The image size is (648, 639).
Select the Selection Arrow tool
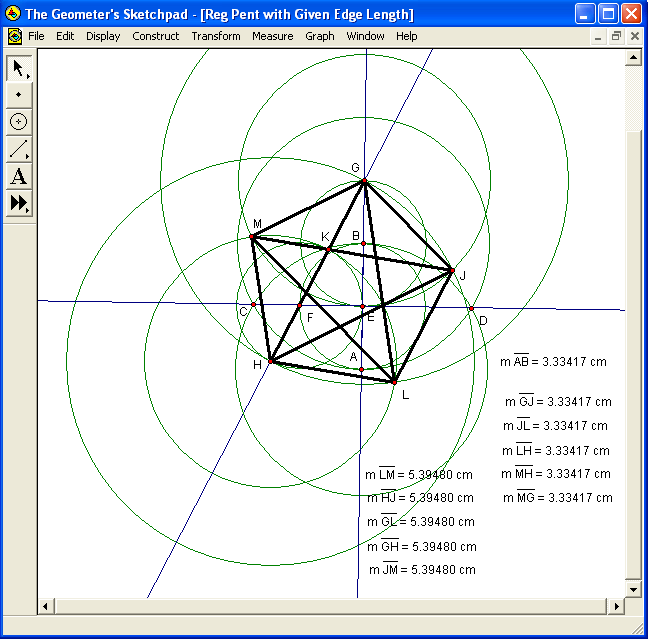point(19,69)
